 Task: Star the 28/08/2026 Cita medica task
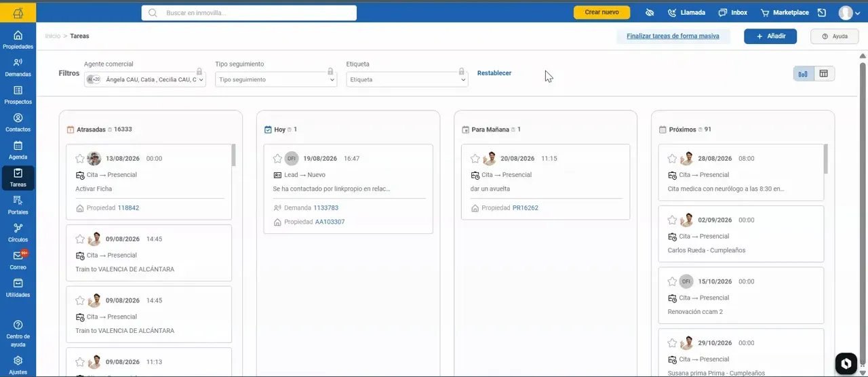672,159
